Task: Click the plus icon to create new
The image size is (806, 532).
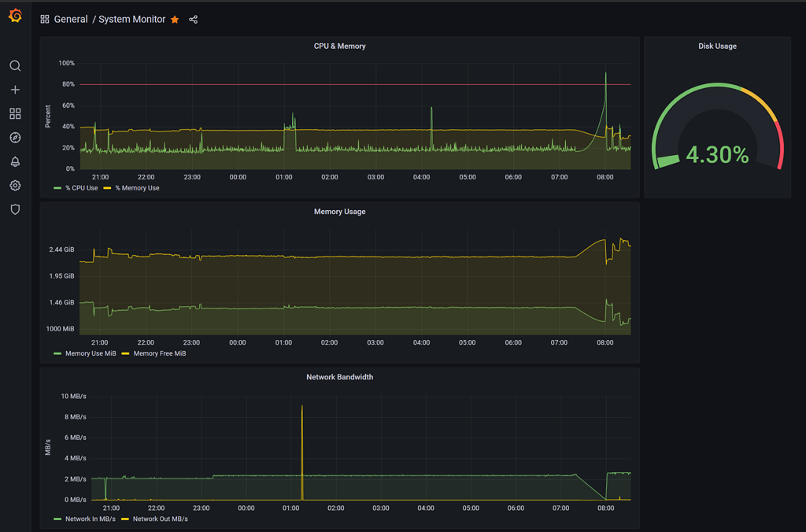Action: pyautogui.click(x=15, y=90)
